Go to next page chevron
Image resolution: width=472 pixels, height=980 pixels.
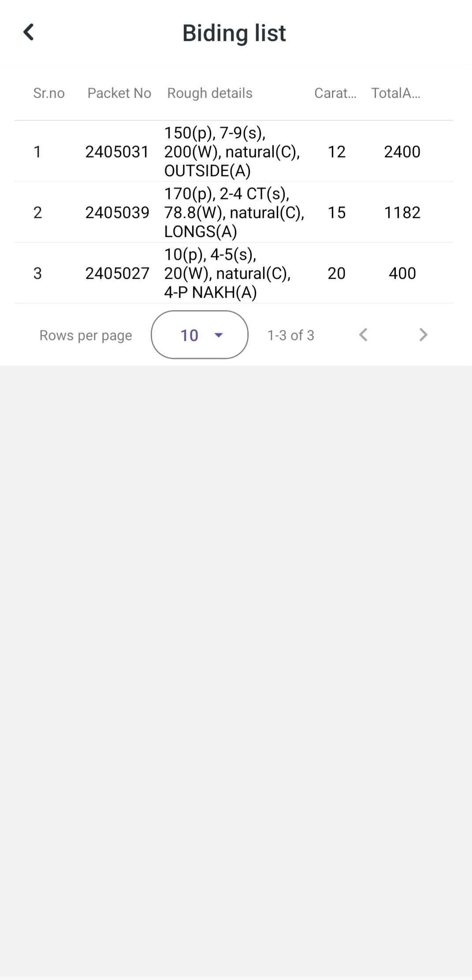[x=423, y=335]
